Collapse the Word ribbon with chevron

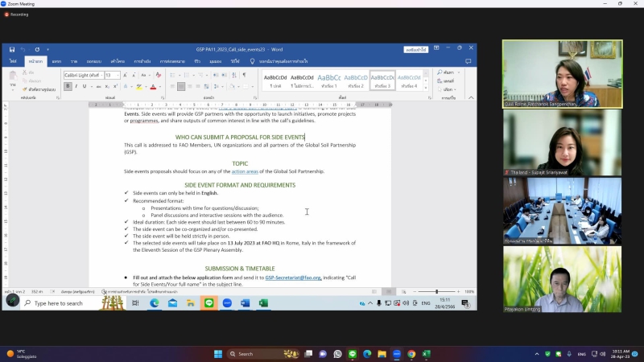click(x=471, y=97)
